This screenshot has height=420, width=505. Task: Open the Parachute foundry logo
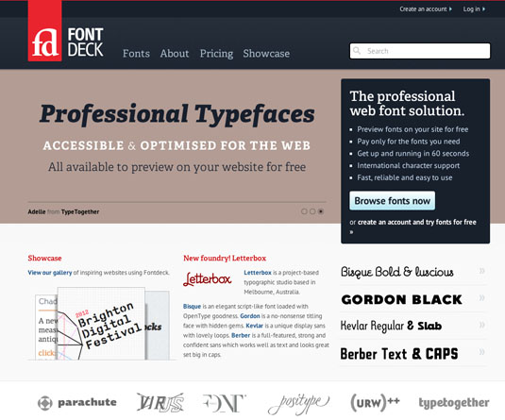coord(77,403)
